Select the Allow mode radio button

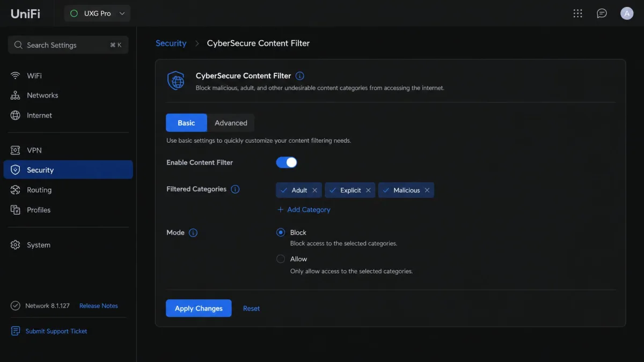(281, 259)
